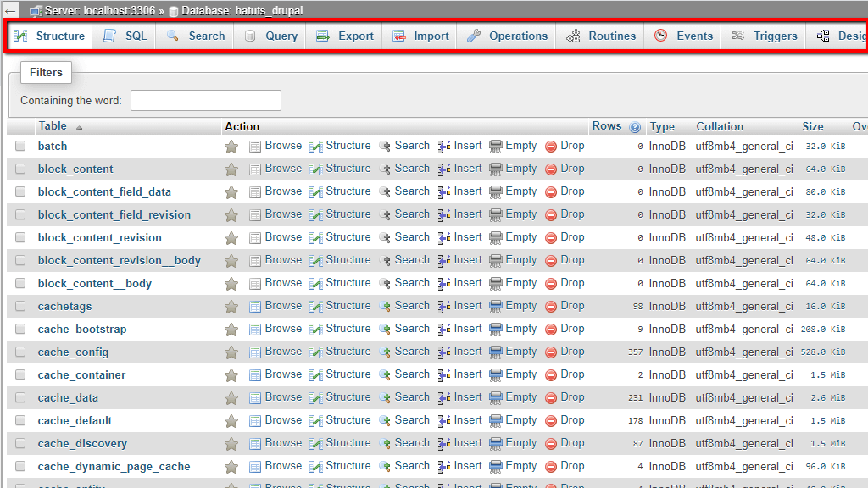Click the word filter input field
The height and width of the screenshot is (488, 868).
point(206,100)
